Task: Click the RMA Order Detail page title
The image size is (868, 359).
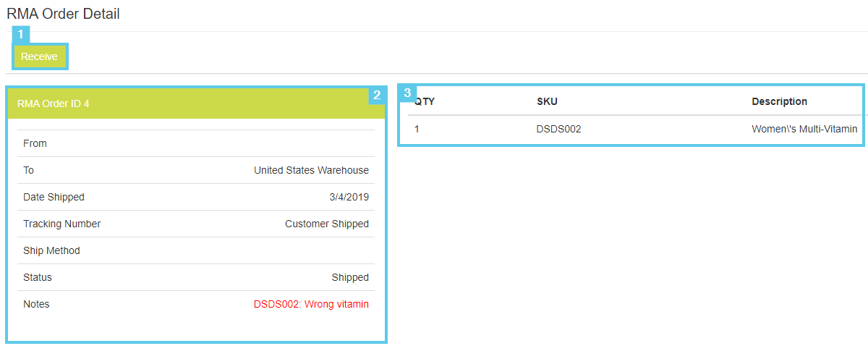Action: [64, 14]
